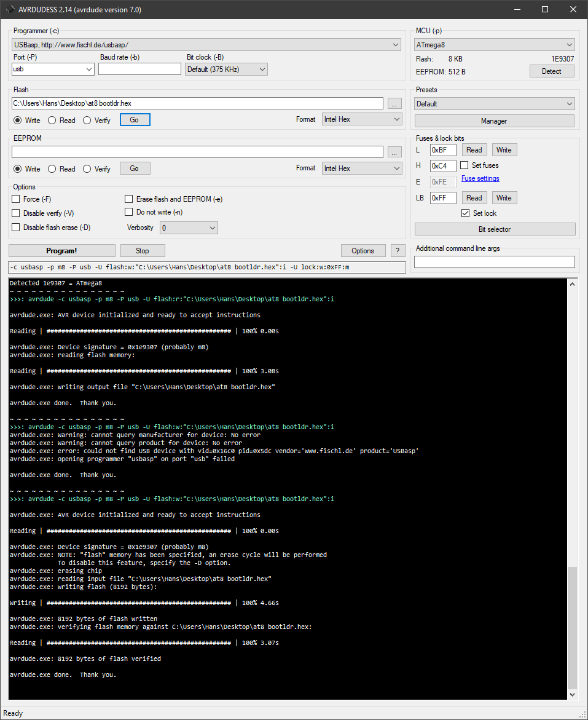Open the help question mark button
Screen dimensions: 588x720
point(398,251)
